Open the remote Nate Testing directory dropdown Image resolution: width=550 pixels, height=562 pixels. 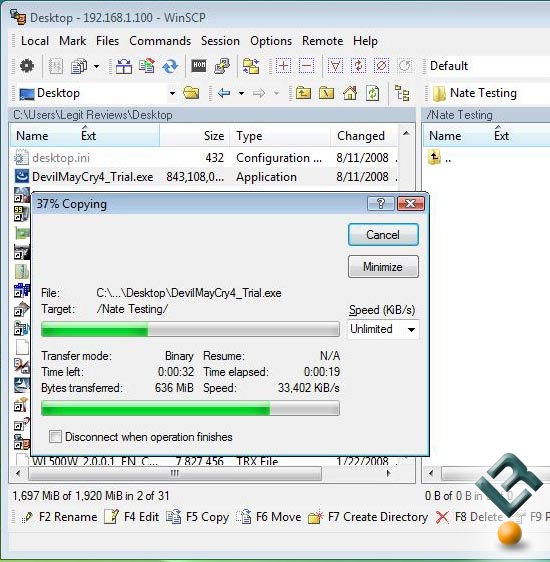[x=490, y=93]
